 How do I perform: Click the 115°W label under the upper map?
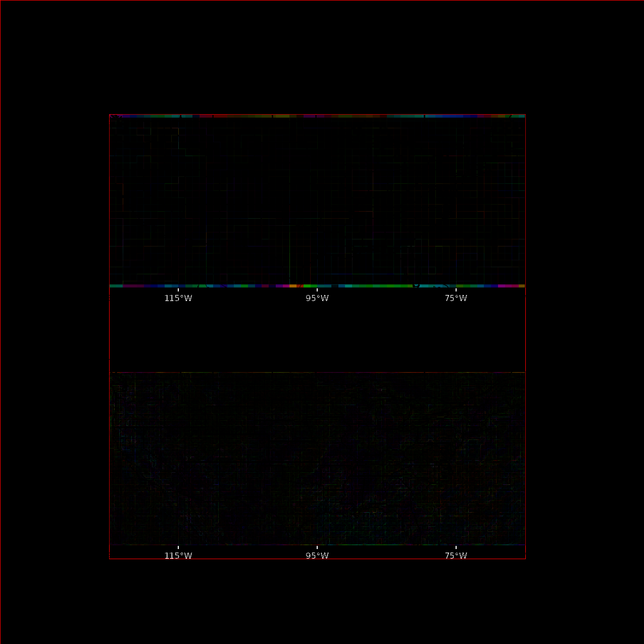point(178,298)
